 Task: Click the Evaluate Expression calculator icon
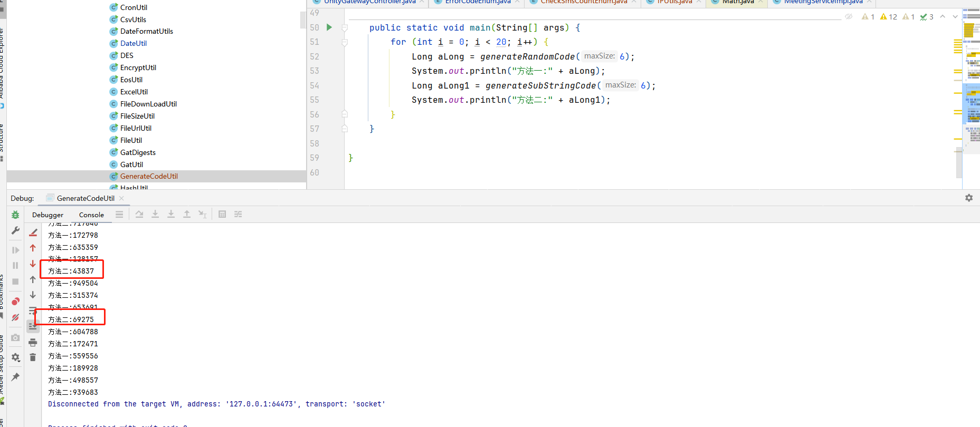click(x=222, y=214)
